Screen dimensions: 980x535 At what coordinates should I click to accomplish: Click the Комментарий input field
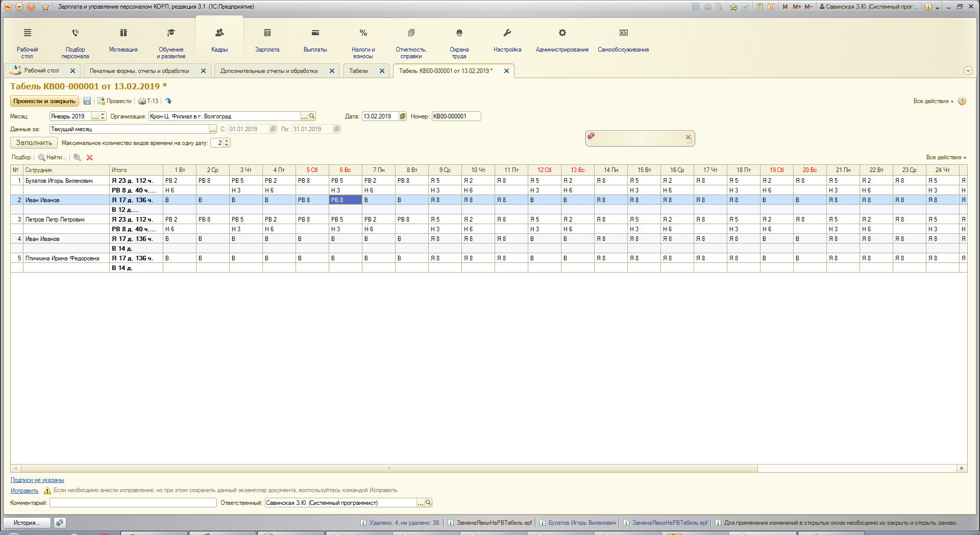coord(133,503)
